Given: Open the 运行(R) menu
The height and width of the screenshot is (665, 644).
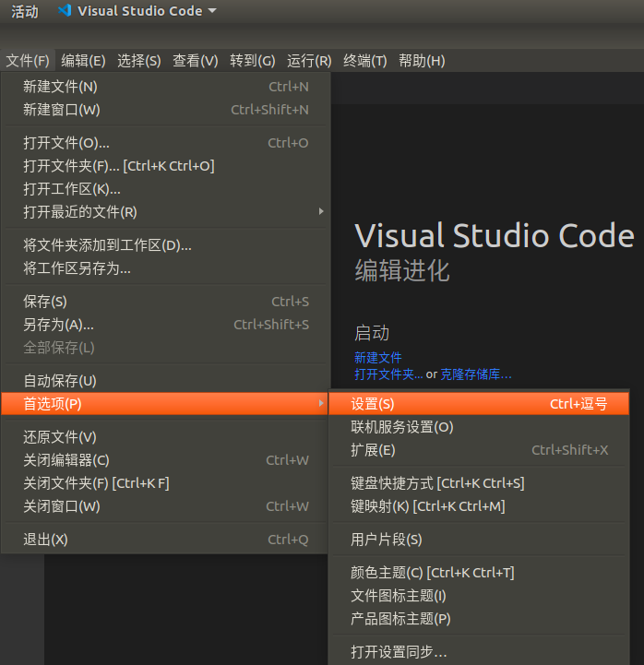Looking at the screenshot, I should (309, 61).
